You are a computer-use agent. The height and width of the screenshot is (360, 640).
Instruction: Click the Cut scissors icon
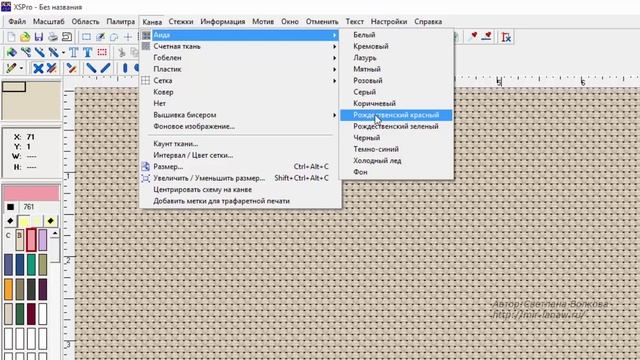click(122, 52)
